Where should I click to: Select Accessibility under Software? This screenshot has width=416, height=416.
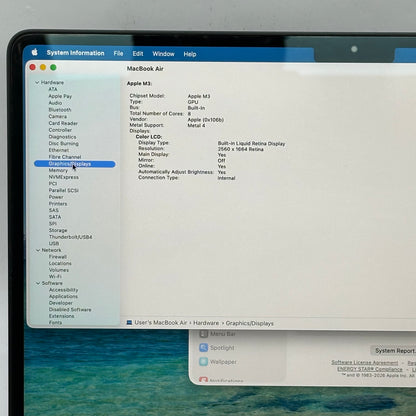63,290
